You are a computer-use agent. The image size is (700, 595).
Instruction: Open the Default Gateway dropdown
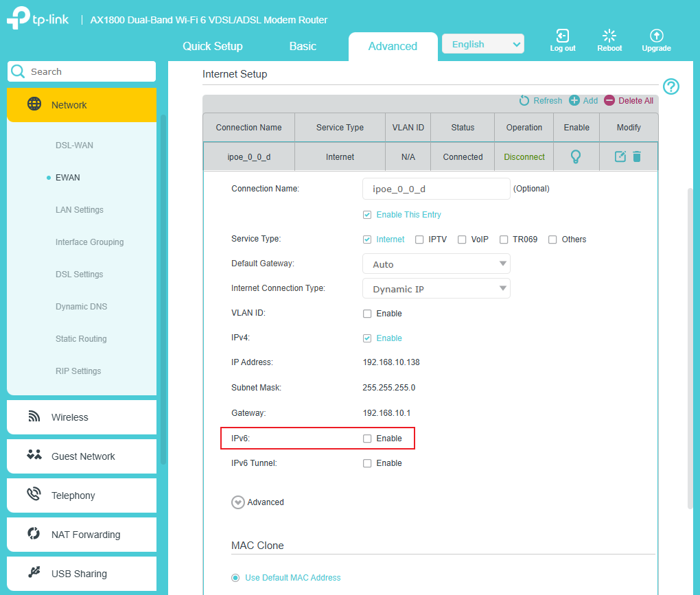[436, 264]
